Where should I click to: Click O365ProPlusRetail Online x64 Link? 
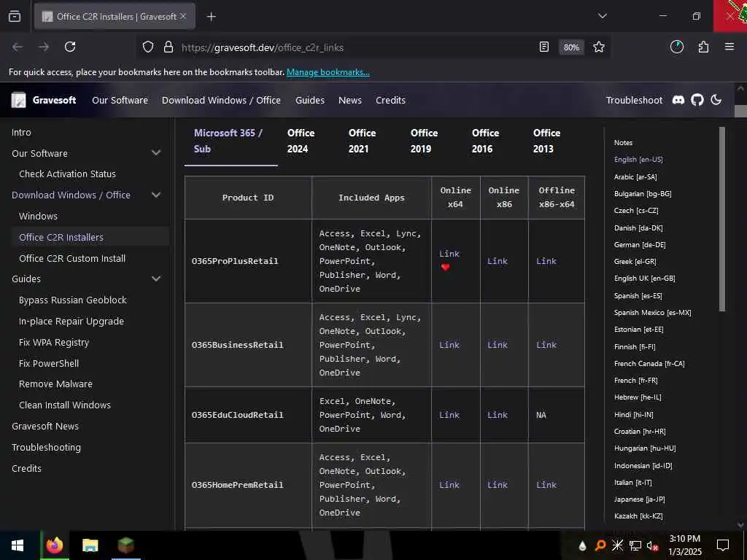[449, 254]
